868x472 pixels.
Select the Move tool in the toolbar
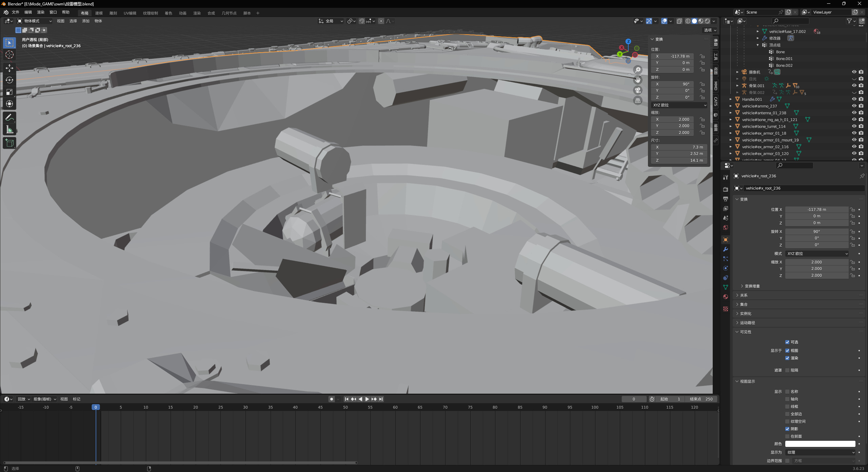coord(9,68)
